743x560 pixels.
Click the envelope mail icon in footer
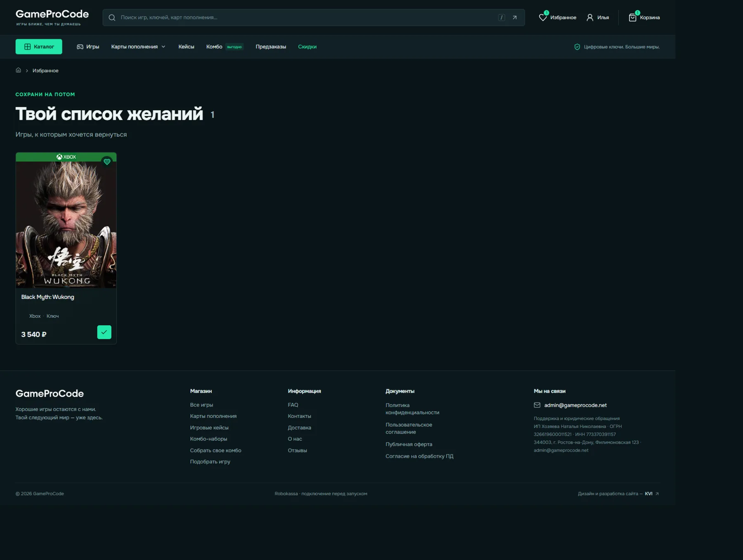tap(537, 405)
